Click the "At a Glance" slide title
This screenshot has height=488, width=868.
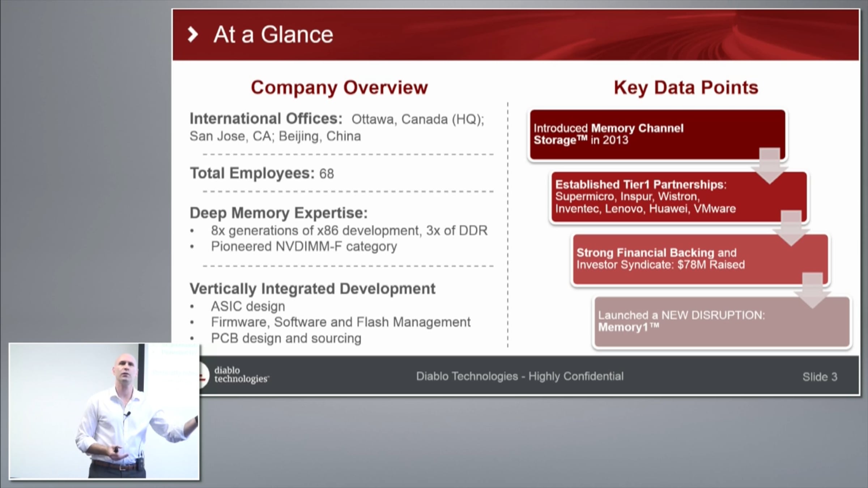pos(273,35)
